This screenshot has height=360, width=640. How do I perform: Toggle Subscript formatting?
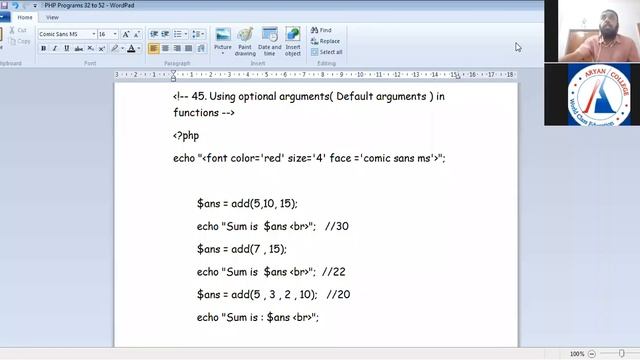[x=90, y=49]
